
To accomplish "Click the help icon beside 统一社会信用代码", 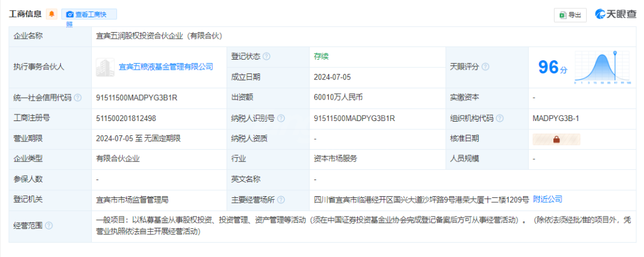I will pos(78,98).
